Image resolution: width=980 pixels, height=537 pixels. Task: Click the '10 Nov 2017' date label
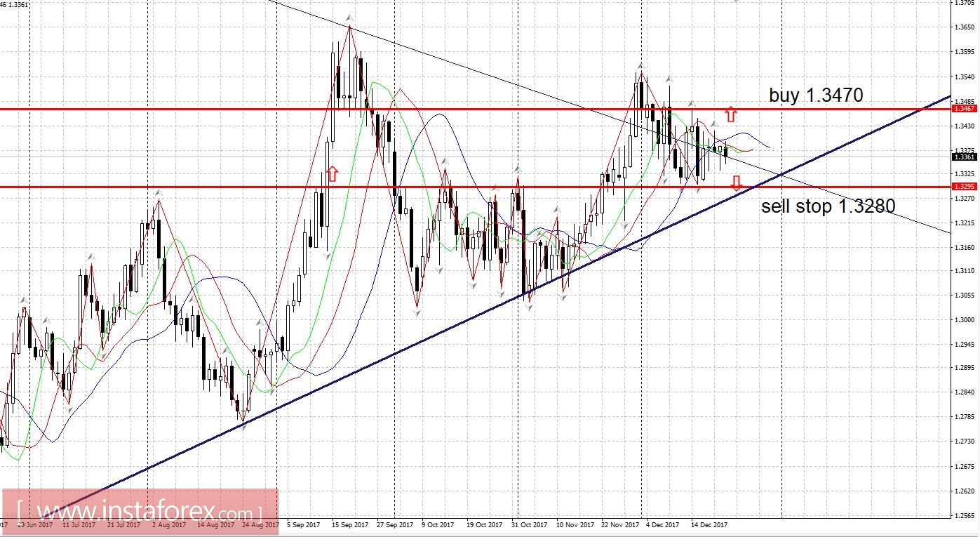coord(575,524)
